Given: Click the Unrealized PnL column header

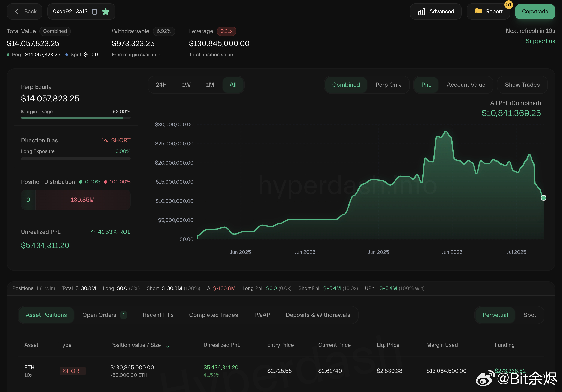Looking at the screenshot, I should [222, 345].
